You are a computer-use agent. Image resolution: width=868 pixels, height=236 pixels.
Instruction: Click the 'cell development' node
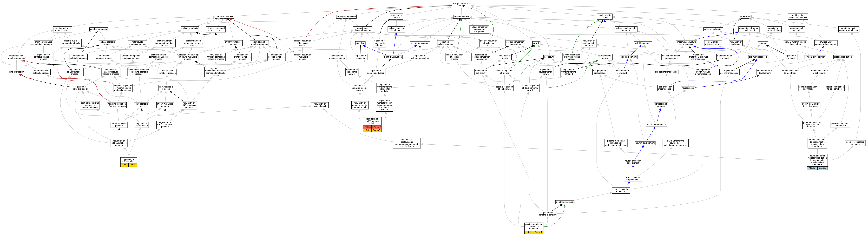628,57
